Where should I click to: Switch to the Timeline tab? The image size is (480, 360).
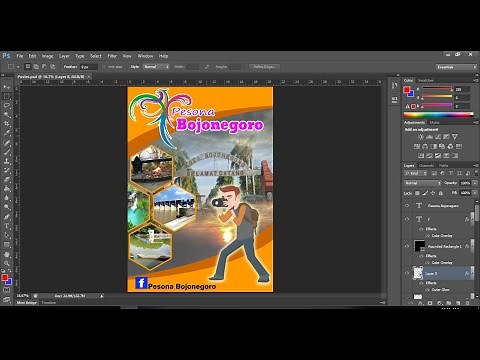point(49,303)
